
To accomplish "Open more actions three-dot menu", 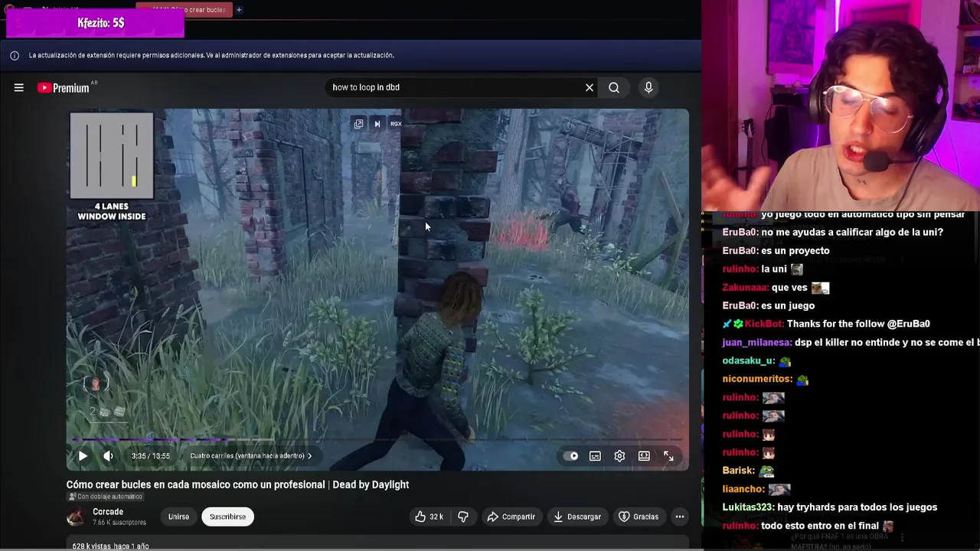I will (679, 517).
